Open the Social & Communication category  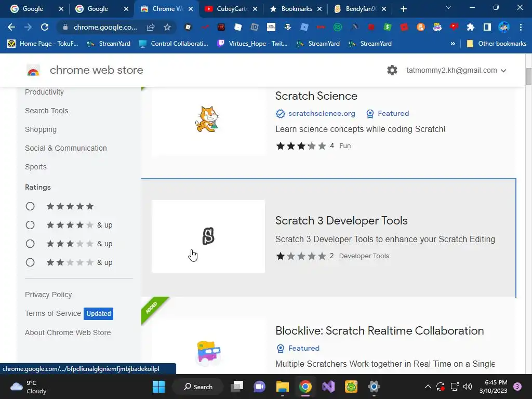[66, 148]
